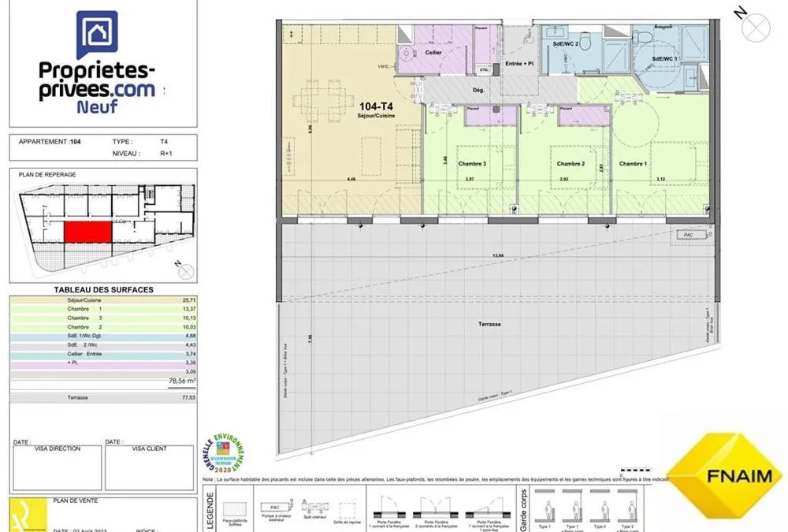Click the 'Chambre 3' label on the floor plan
The width and height of the screenshot is (788, 532).
(472, 163)
